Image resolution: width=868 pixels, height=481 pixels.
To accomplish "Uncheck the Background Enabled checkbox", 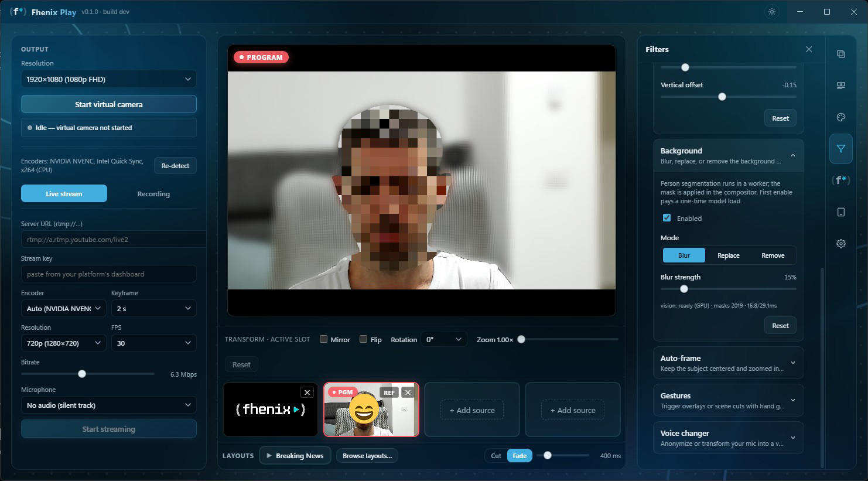I will [667, 218].
